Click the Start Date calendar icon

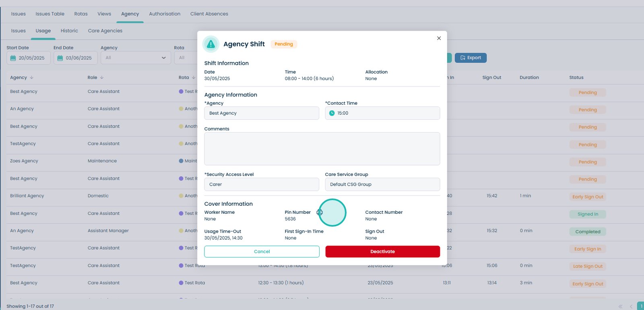click(x=13, y=58)
